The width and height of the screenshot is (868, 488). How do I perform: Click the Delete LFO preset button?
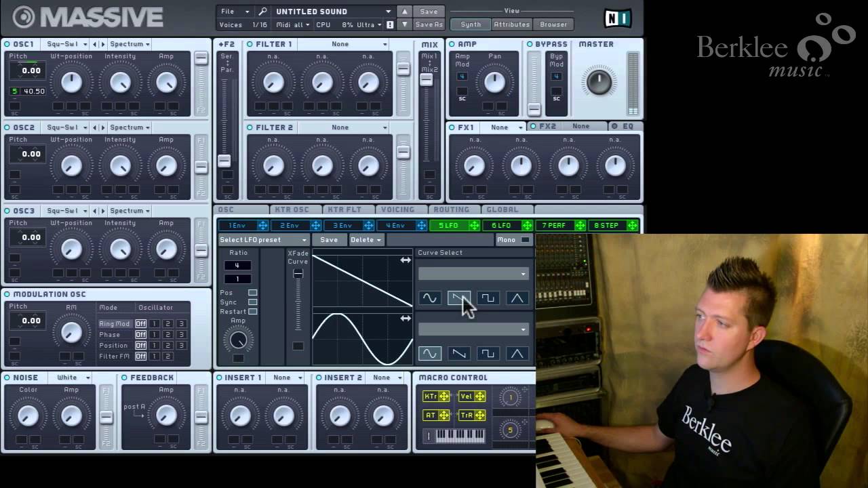[x=366, y=240]
